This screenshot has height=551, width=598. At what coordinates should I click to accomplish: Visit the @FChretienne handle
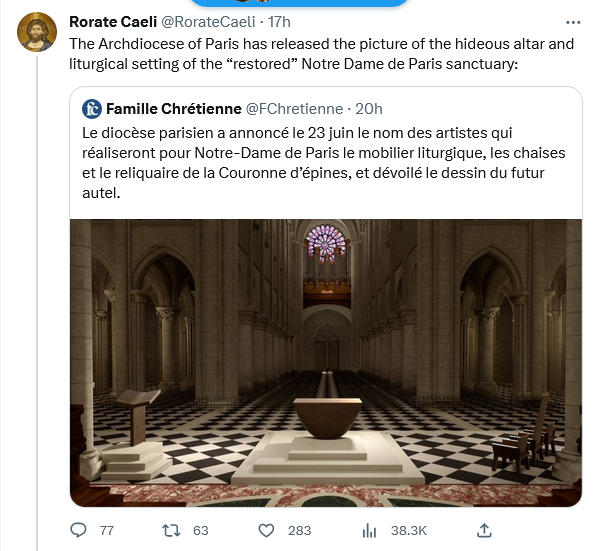294,109
